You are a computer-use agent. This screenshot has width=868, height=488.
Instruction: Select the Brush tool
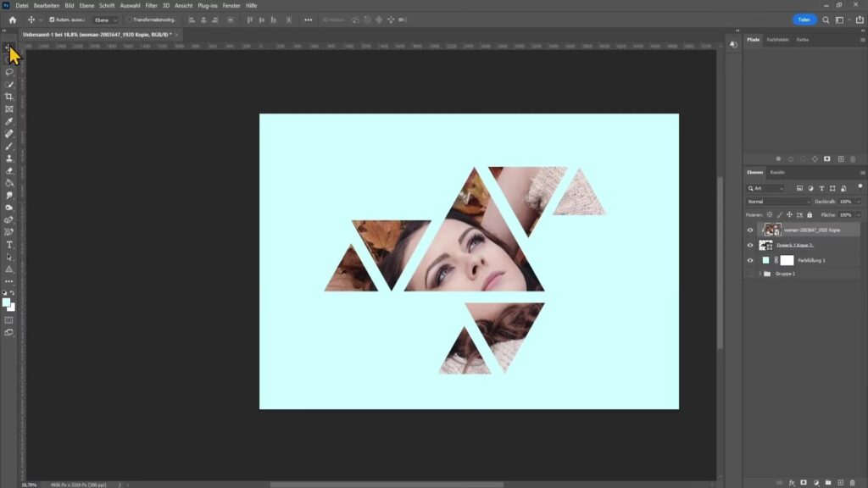click(9, 146)
